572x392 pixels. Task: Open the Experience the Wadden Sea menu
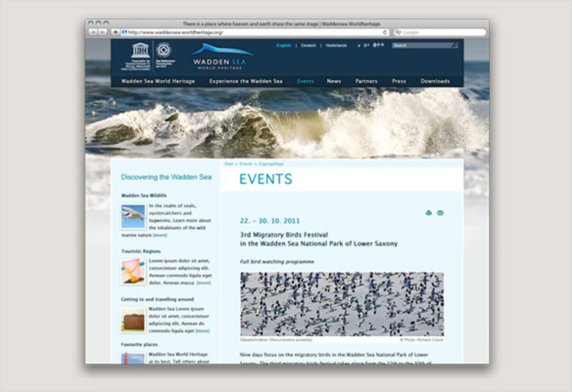(x=246, y=81)
